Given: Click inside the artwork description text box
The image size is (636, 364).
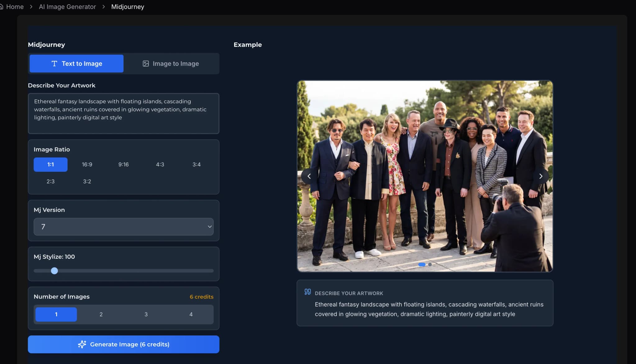Looking at the screenshot, I should 123,113.
